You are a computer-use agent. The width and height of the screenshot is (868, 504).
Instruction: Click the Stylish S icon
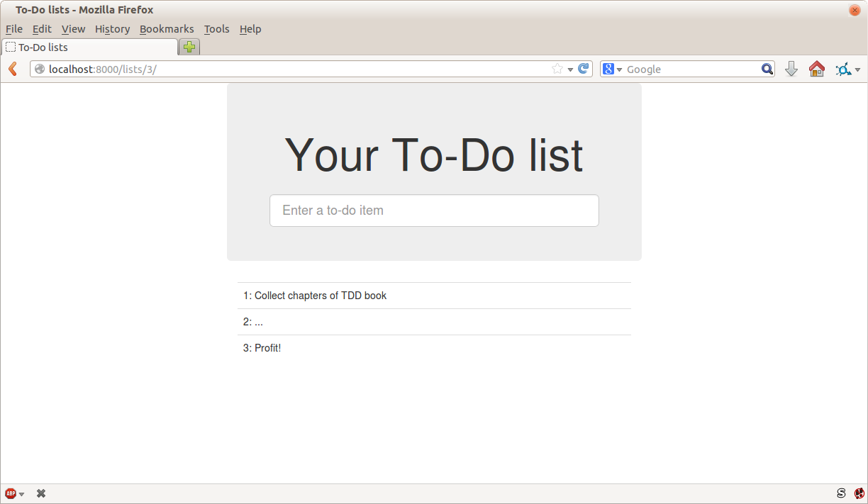pyautogui.click(x=840, y=493)
